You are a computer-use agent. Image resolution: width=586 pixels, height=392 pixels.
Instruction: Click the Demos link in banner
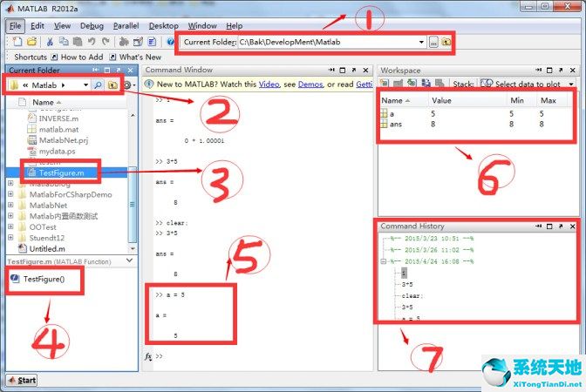click(310, 84)
